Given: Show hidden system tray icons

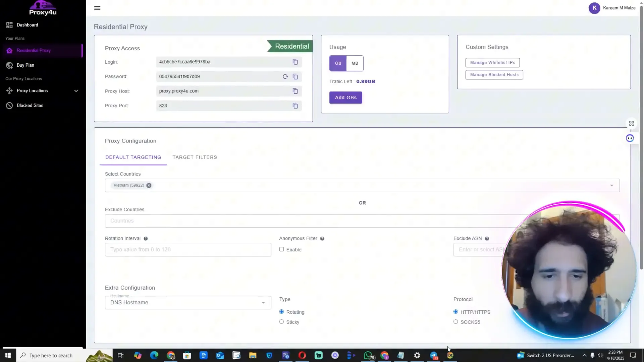Looking at the screenshot, I should tap(584, 355).
